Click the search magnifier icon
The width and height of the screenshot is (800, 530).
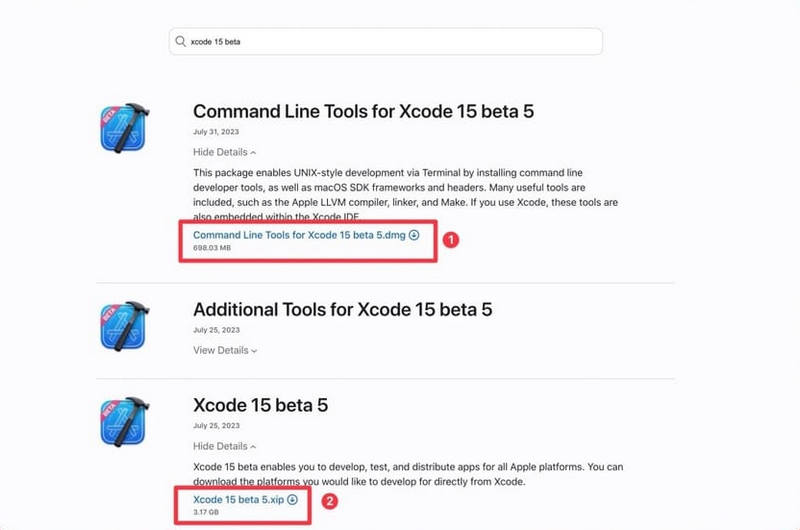click(180, 41)
